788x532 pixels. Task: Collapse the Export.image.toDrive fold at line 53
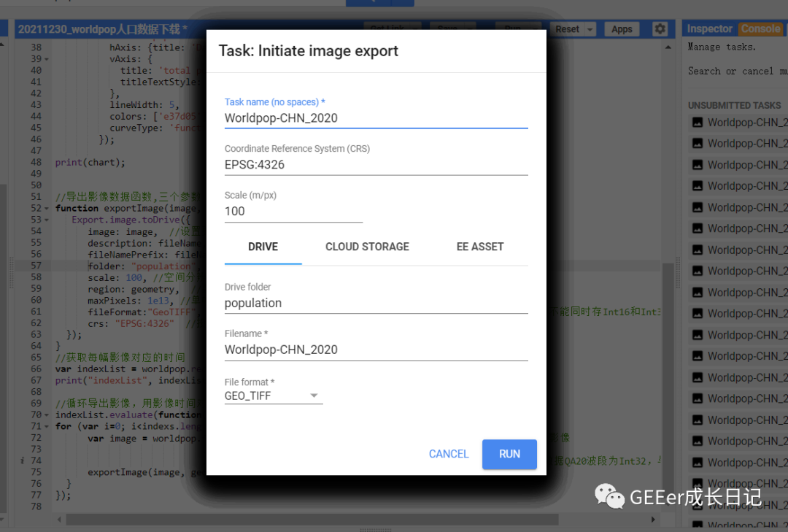[47, 220]
